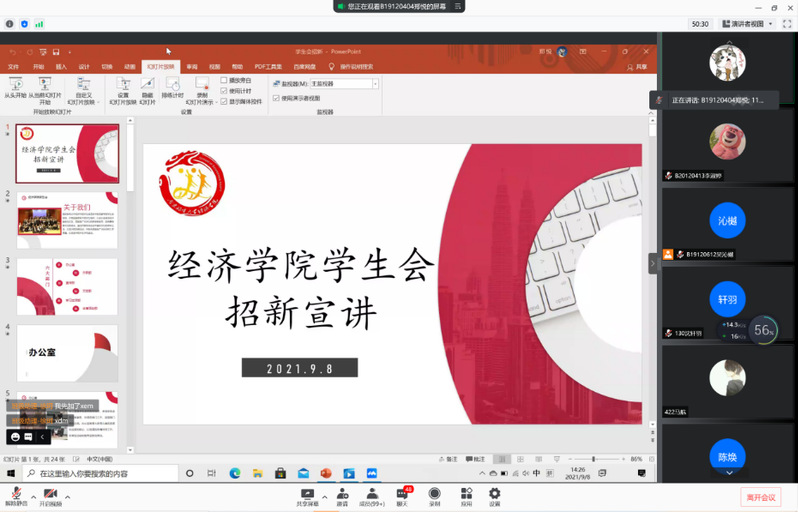The width and height of the screenshot is (798, 512).
Task: Click the 从当前幻灯片开始 icon
Action: tap(44, 86)
